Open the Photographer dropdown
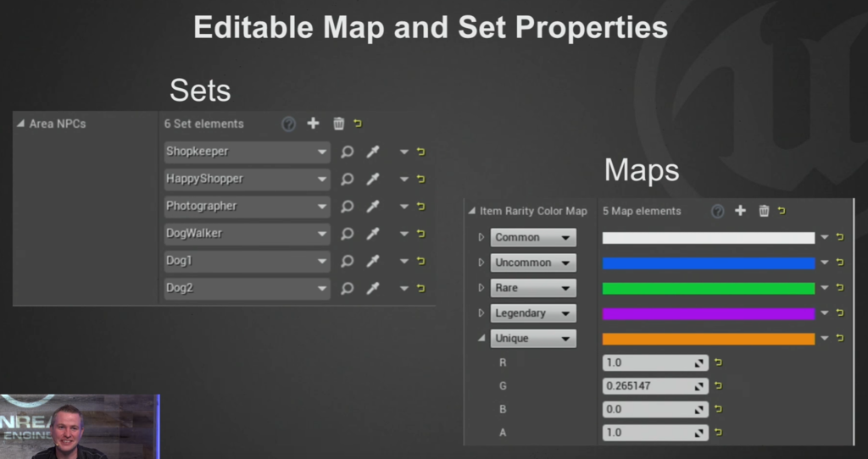The image size is (868, 459). (247, 207)
